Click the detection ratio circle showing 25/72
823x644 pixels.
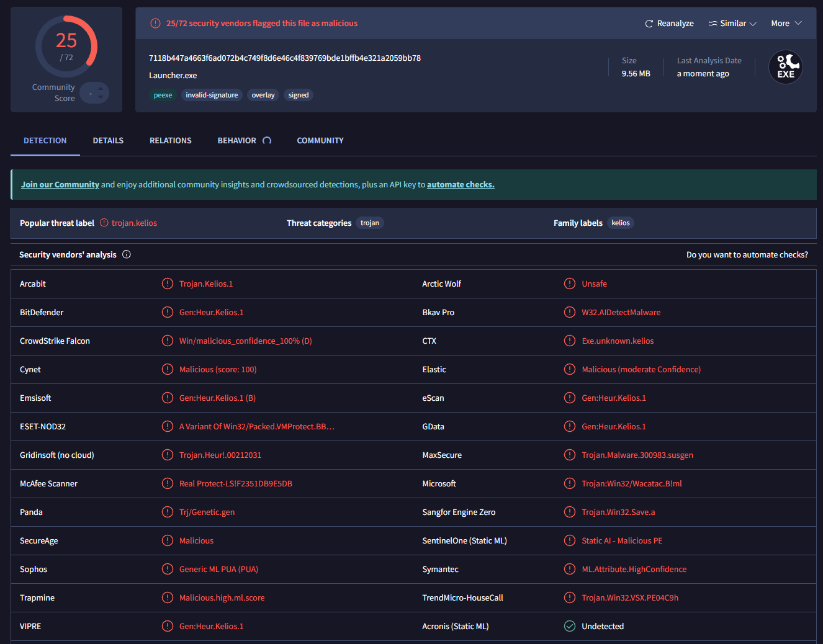tap(66, 47)
